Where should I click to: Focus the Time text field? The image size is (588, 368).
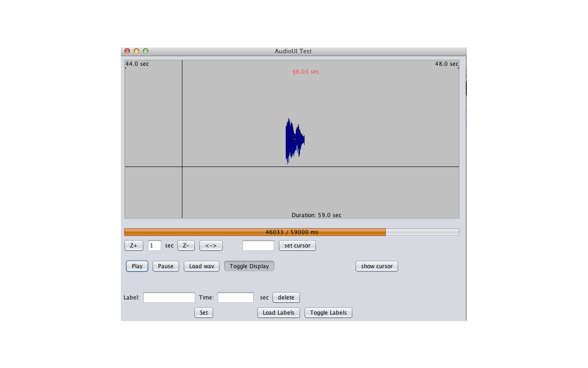(236, 298)
